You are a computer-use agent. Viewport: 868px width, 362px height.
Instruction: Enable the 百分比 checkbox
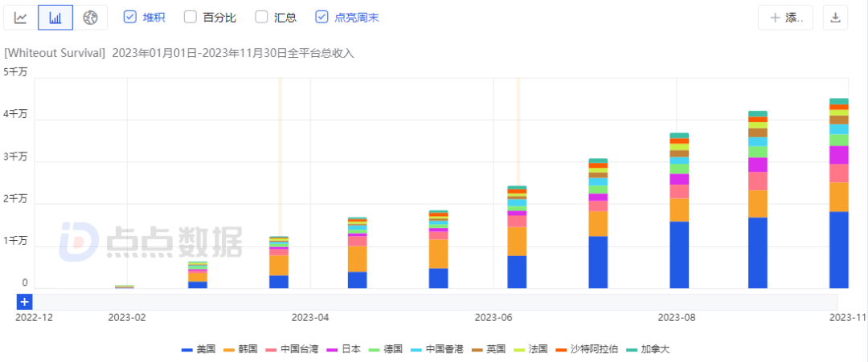pyautogui.click(x=190, y=17)
